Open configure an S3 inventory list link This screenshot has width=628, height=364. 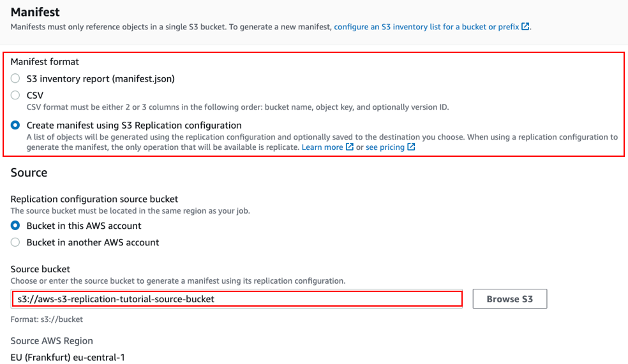pos(426,27)
